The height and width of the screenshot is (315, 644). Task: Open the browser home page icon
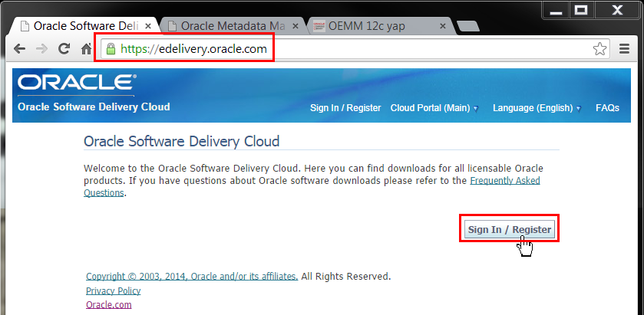pos(86,49)
